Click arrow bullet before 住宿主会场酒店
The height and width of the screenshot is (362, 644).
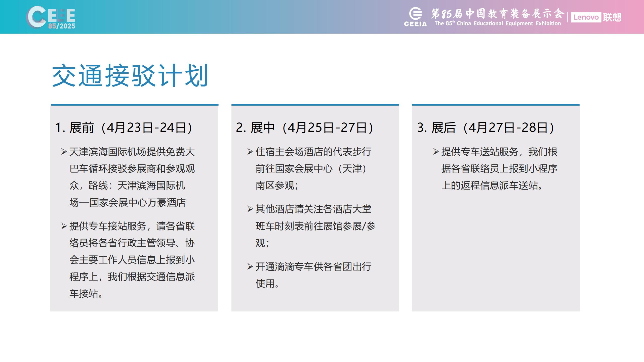point(250,152)
